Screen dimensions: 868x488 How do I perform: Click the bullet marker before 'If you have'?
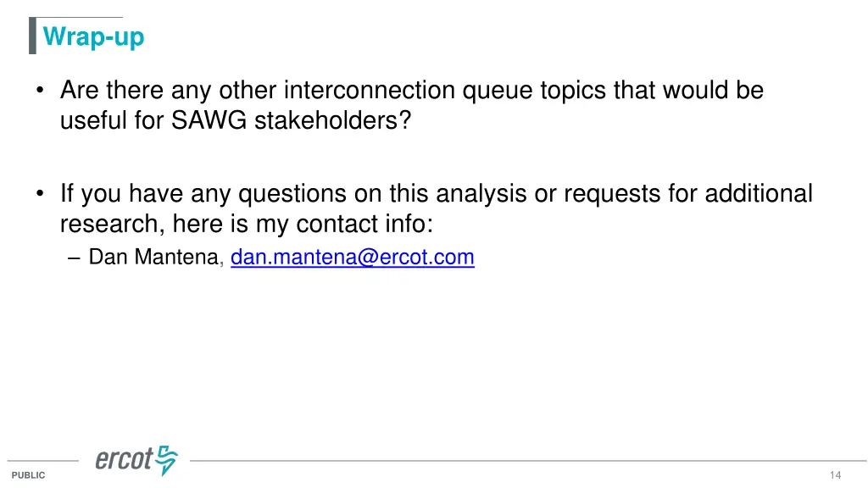(x=39, y=194)
